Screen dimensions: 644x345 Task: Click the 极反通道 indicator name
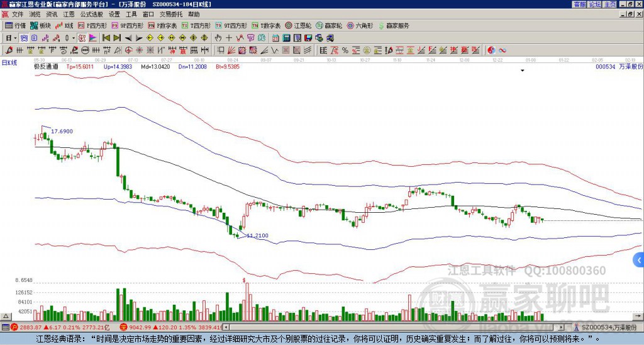[x=46, y=66]
